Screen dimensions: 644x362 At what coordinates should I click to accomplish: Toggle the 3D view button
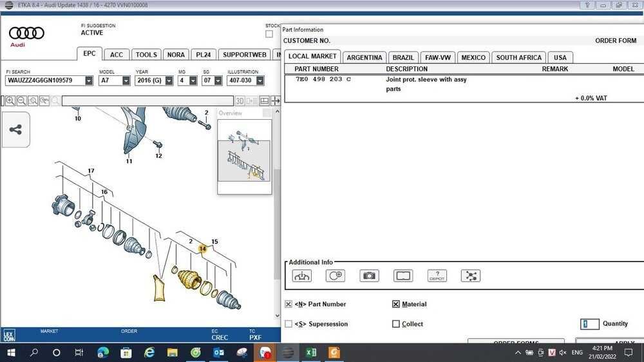pos(240,100)
